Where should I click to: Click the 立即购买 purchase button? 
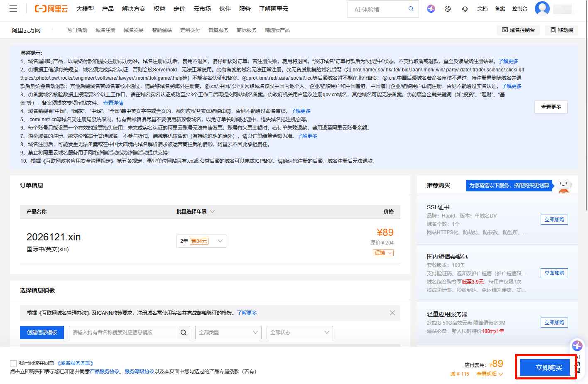click(x=545, y=367)
